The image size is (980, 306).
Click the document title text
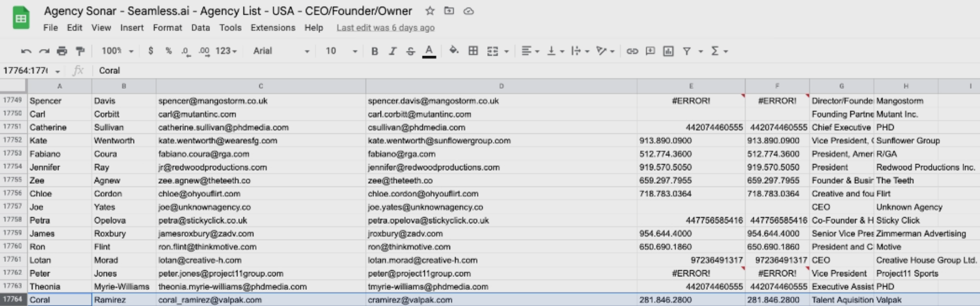228,11
